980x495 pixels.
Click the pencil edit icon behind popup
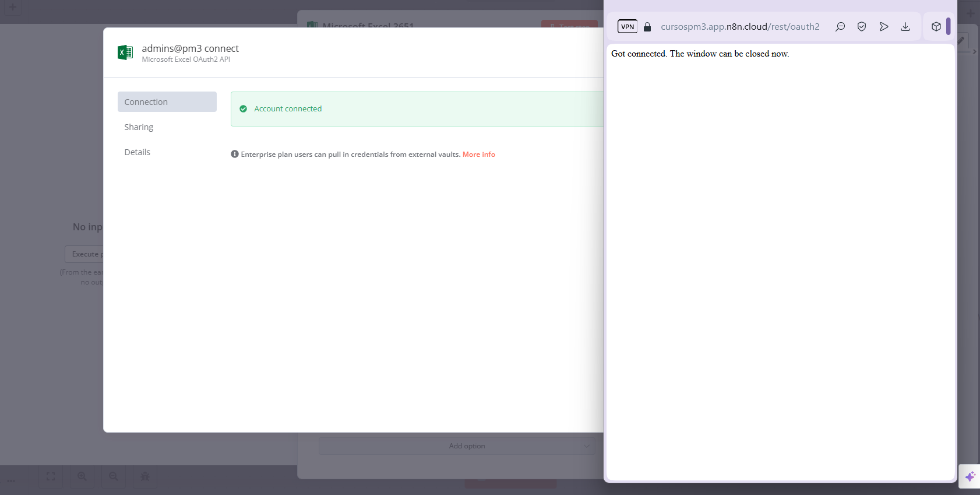pos(961,40)
